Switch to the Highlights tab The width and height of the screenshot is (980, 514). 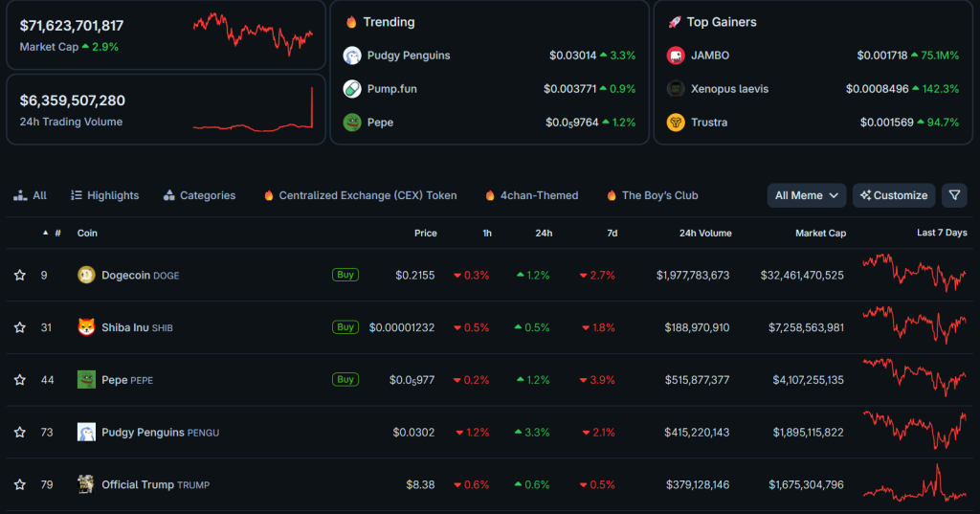pos(104,195)
